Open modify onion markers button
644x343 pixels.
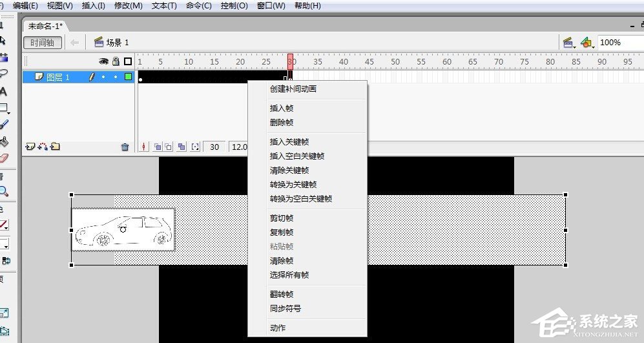(196, 147)
